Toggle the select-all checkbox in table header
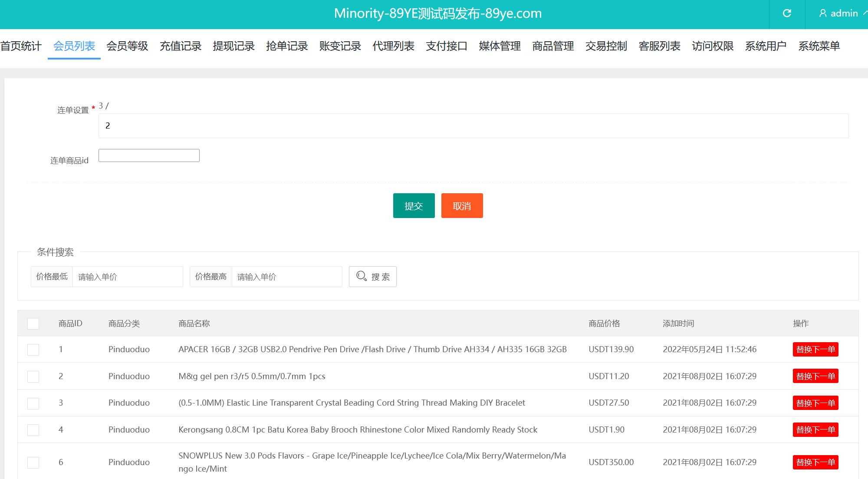 33,324
